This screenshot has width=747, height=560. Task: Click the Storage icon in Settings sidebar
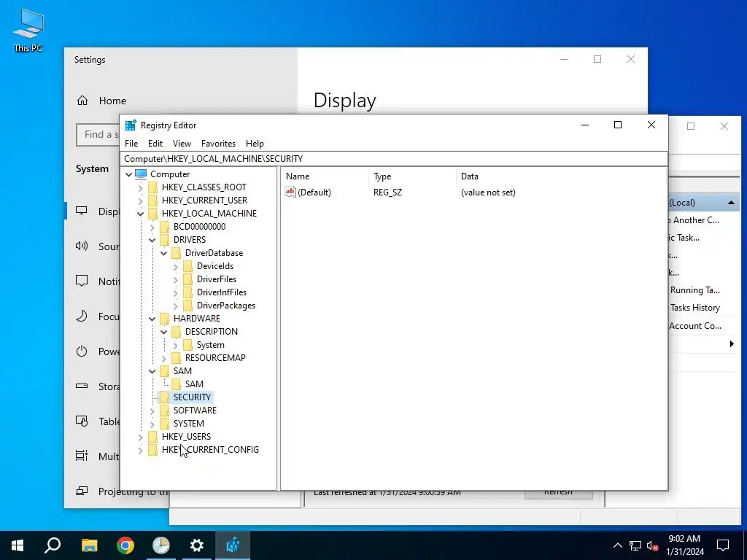[82, 386]
